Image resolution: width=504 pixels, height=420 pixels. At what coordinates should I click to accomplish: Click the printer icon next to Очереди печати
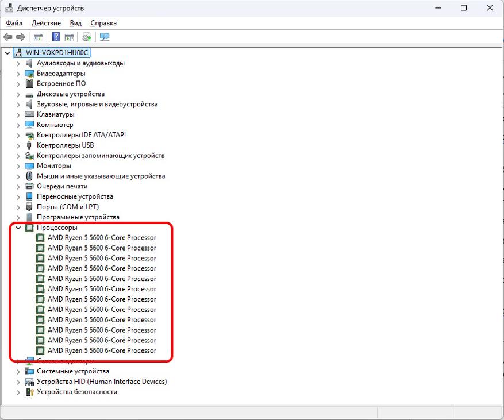click(29, 186)
